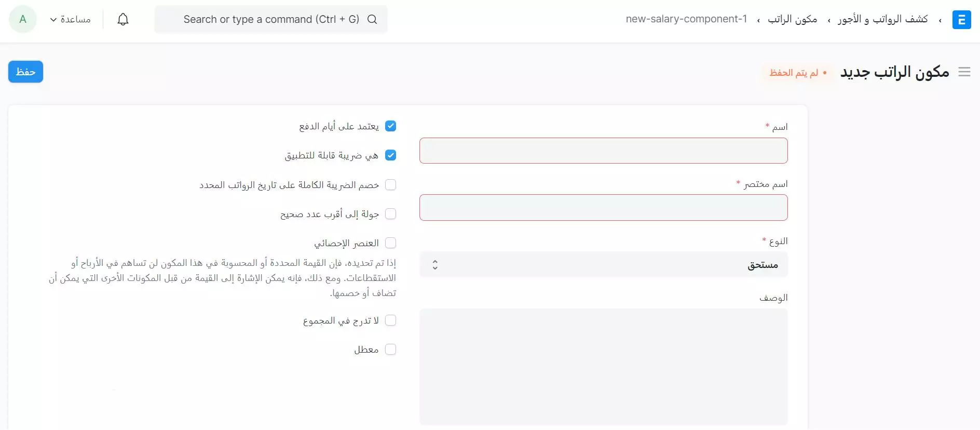Click the "حفظ" save button
Screen dimensions: 980x430
[25, 72]
